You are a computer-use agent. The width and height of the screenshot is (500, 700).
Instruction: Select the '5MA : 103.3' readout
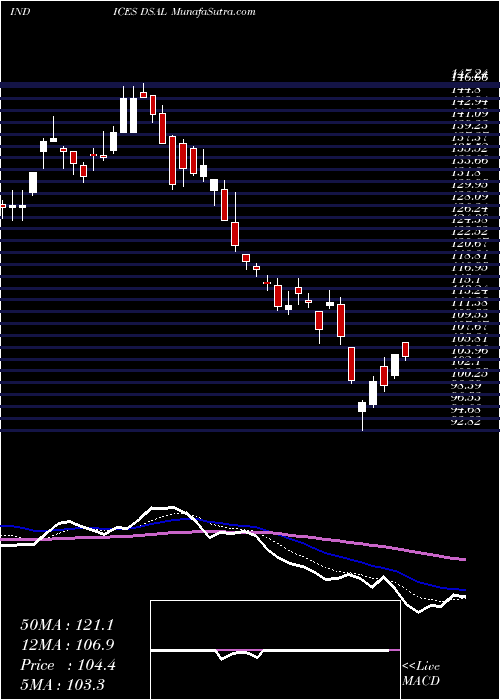coord(62,684)
